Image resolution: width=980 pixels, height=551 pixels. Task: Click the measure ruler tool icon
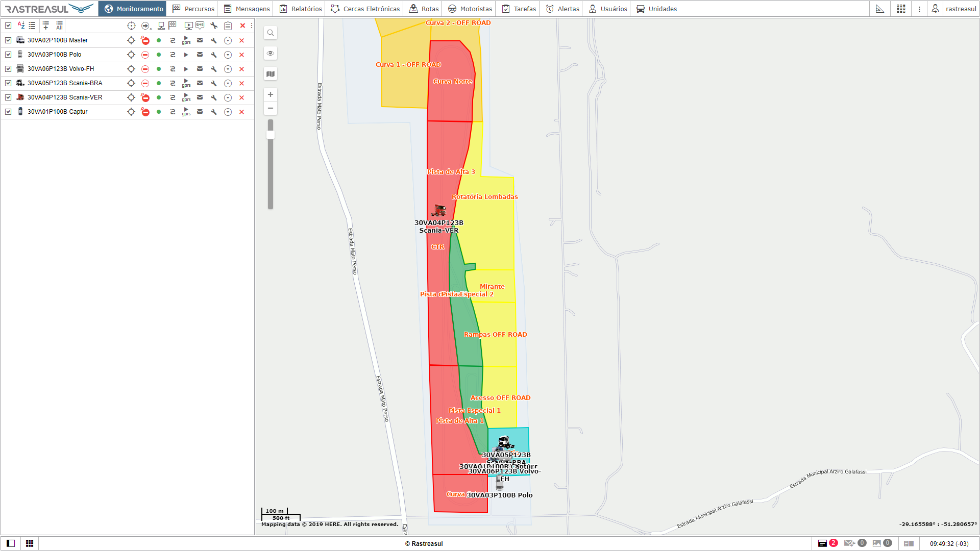[880, 9]
